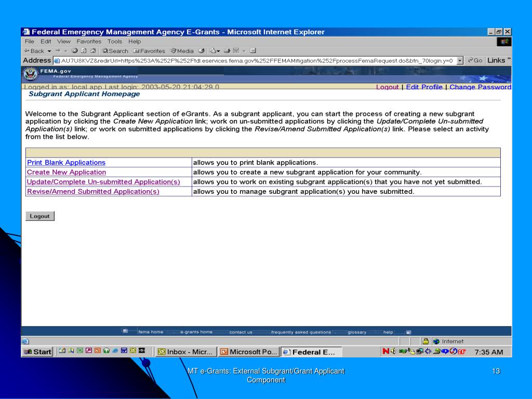The width and height of the screenshot is (532, 399).
Task: Click the Back navigation button
Action: (x=34, y=51)
